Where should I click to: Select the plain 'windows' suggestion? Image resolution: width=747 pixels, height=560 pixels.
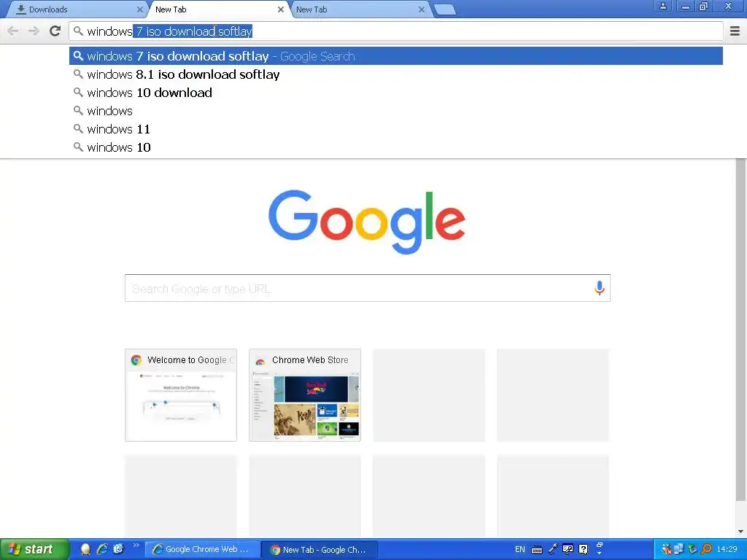click(x=396, y=111)
